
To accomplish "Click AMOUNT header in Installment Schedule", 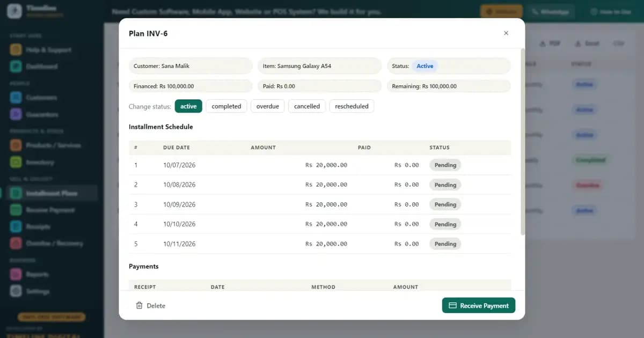I will tap(263, 148).
